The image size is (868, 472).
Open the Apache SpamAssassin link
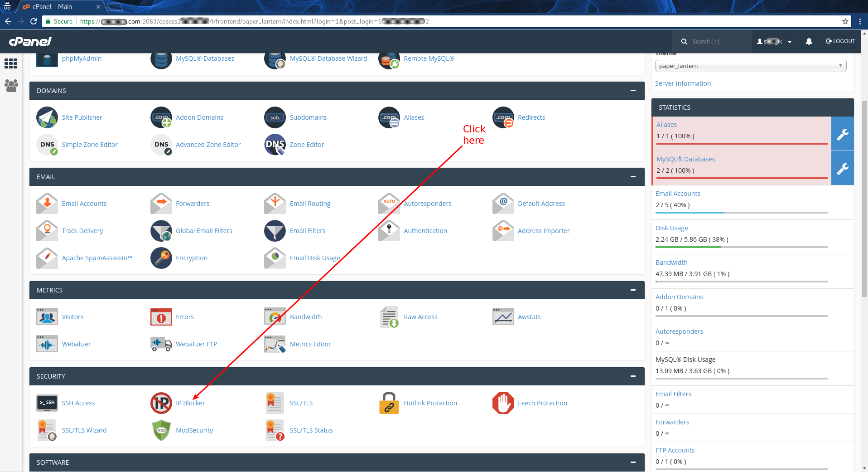97,258
